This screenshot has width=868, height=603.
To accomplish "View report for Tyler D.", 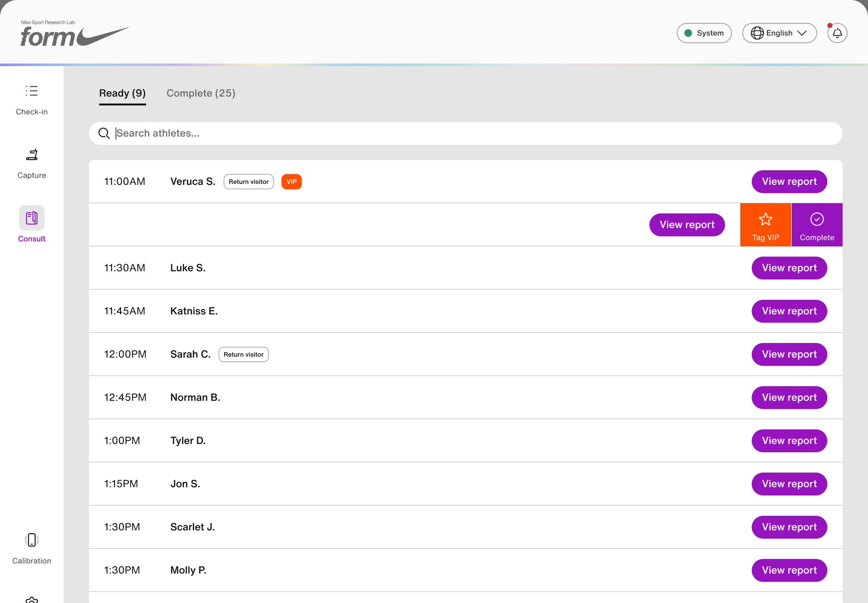I will click(x=789, y=441).
